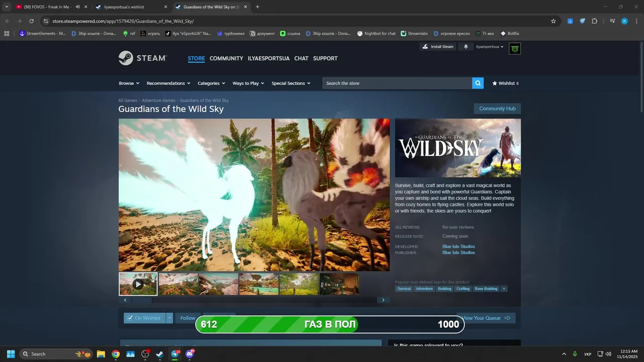The width and height of the screenshot is (644, 362).
Task: Toggle the On Wishlist checkbox button
Action: point(145,318)
